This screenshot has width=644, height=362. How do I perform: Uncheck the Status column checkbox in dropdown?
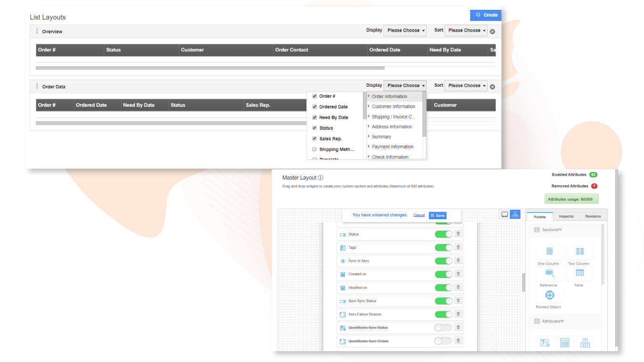tap(314, 128)
